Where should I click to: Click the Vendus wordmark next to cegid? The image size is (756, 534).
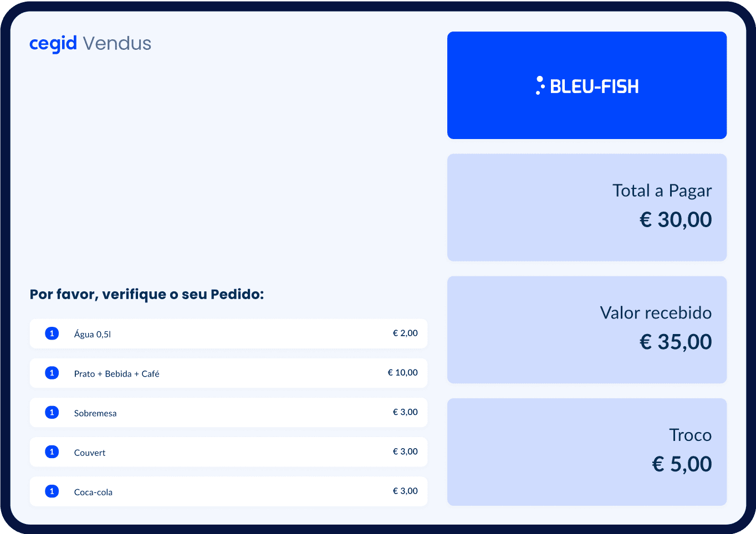116,43
